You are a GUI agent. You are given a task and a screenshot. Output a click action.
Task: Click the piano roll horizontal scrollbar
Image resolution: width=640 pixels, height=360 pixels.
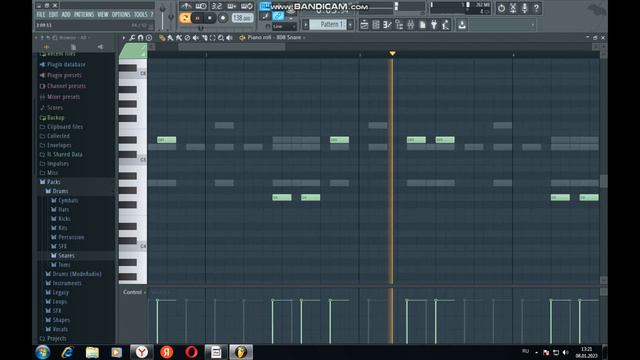click(x=231, y=47)
